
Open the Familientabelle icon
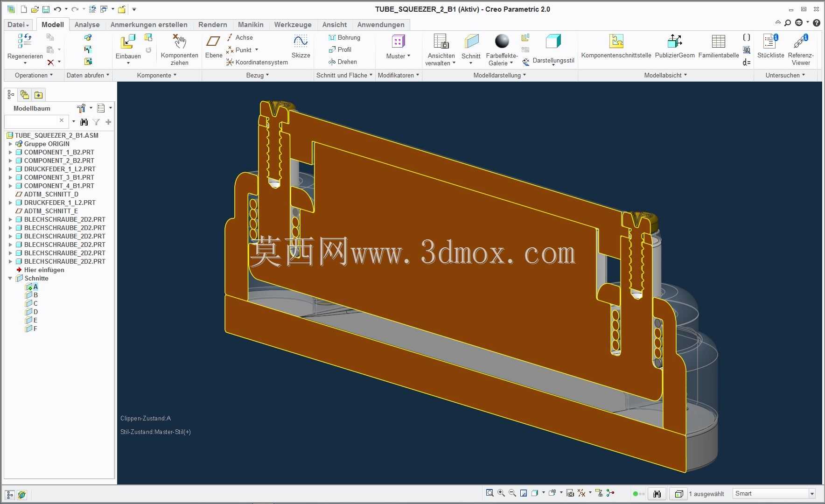pos(719,42)
